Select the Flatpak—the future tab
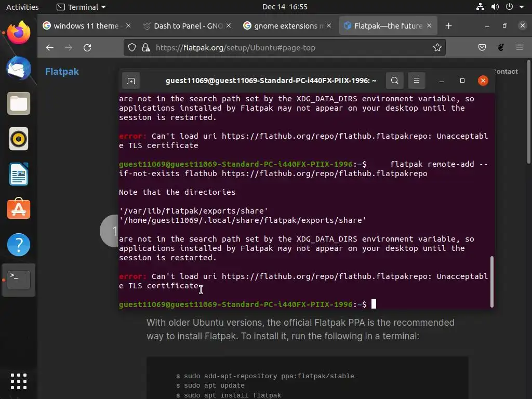 (x=388, y=26)
